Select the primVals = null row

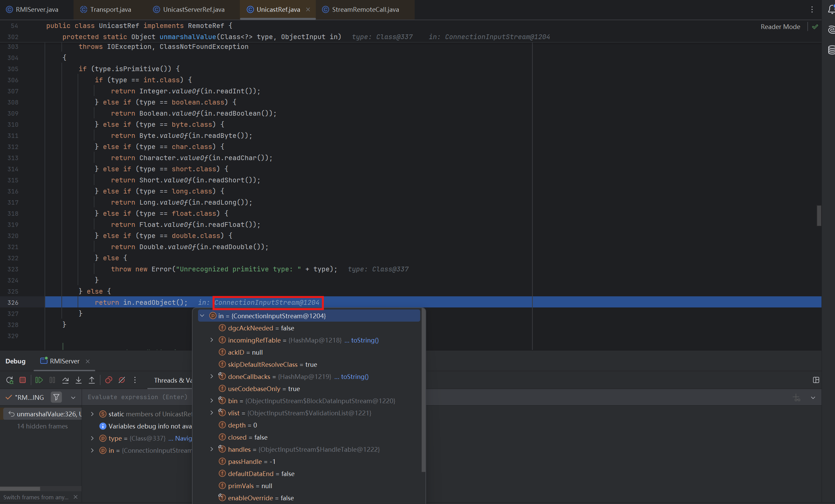[x=309, y=486]
